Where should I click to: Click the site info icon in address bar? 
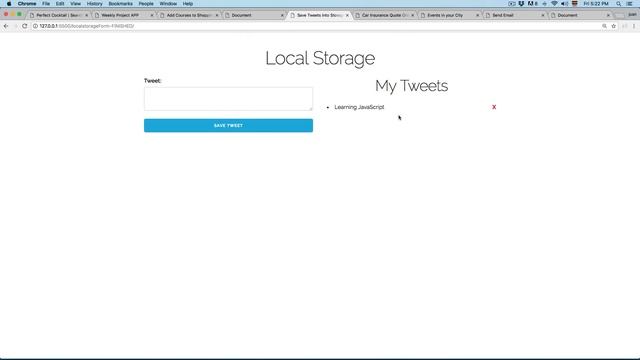pos(35,26)
